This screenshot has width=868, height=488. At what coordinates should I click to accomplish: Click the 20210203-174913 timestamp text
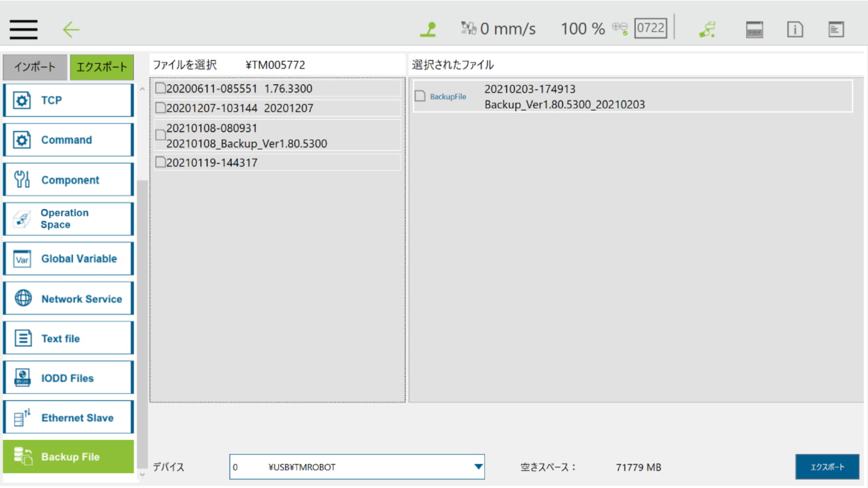coord(530,89)
